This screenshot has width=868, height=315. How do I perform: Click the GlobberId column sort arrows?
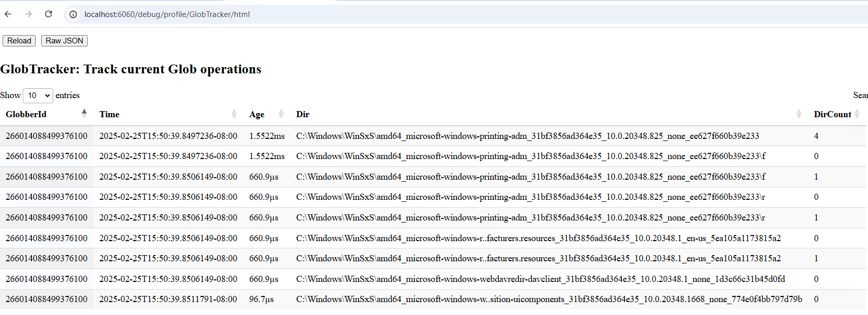(x=84, y=114)
